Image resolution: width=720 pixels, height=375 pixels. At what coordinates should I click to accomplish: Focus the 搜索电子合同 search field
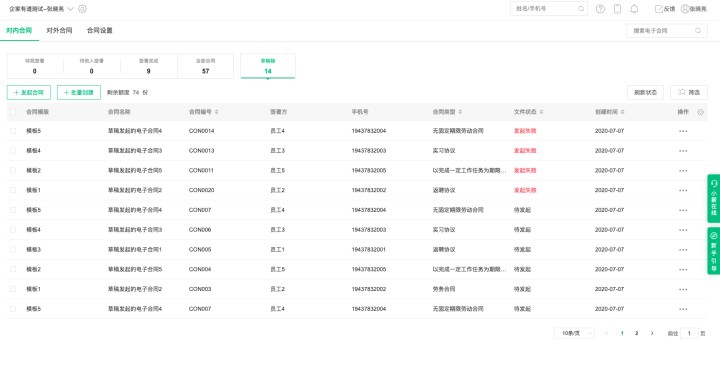pyautogui.click(x=667, y=31)
